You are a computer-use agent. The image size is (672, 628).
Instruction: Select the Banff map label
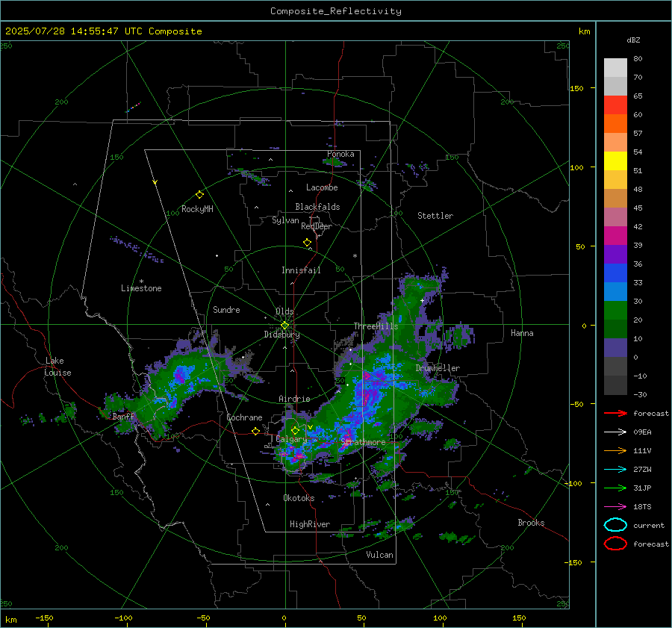123,417
